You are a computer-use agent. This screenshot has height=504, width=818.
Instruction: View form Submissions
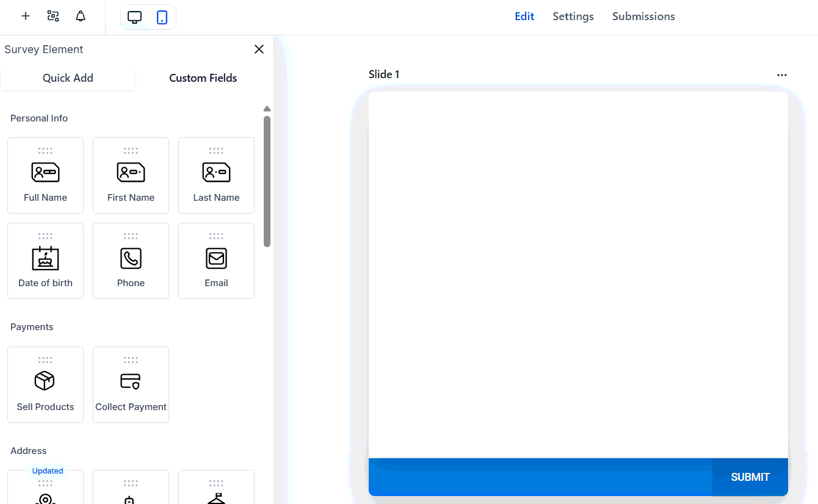(x=643, y=16)
